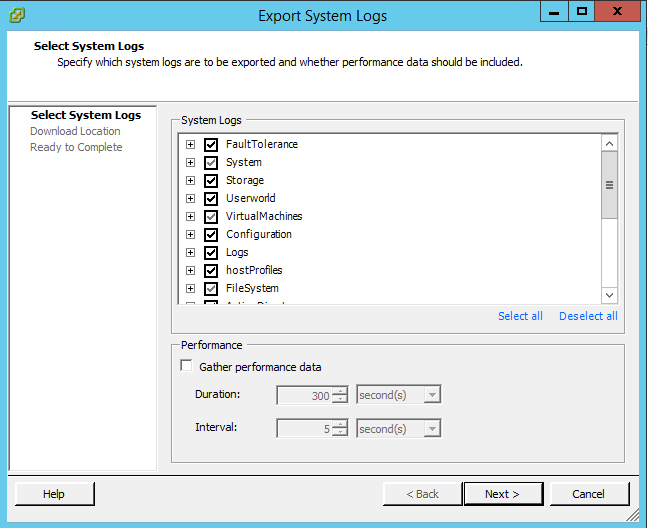Screen dimensions: 648x528
Task: Open Help for this wizard
Action: pos(54,494)
